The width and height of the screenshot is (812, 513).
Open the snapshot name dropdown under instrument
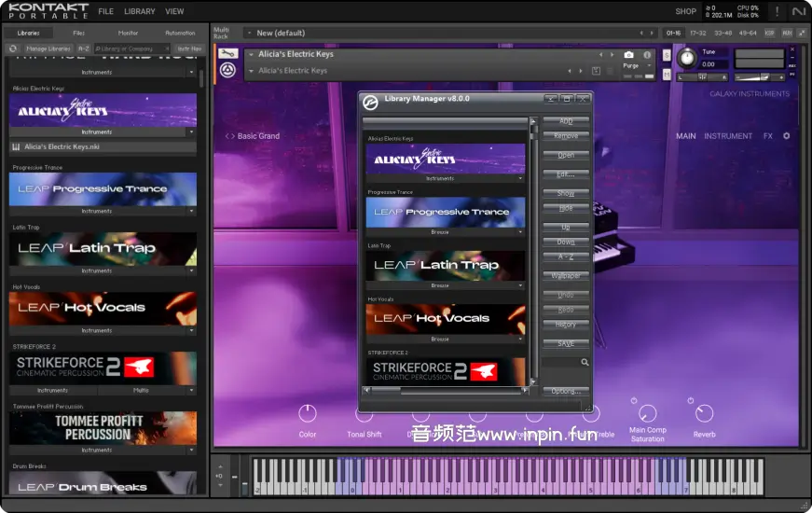pyautogui.click(x=251, y=71)
